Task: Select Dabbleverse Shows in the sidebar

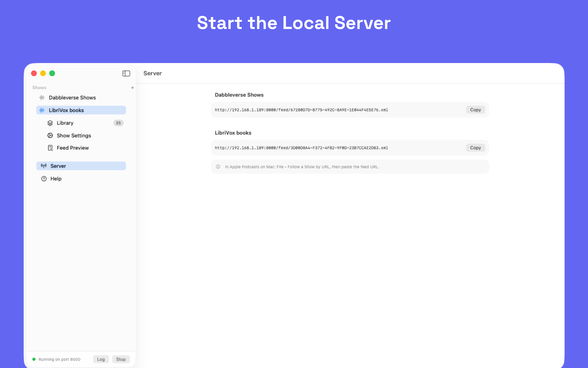Action: (x=81, y=98)
